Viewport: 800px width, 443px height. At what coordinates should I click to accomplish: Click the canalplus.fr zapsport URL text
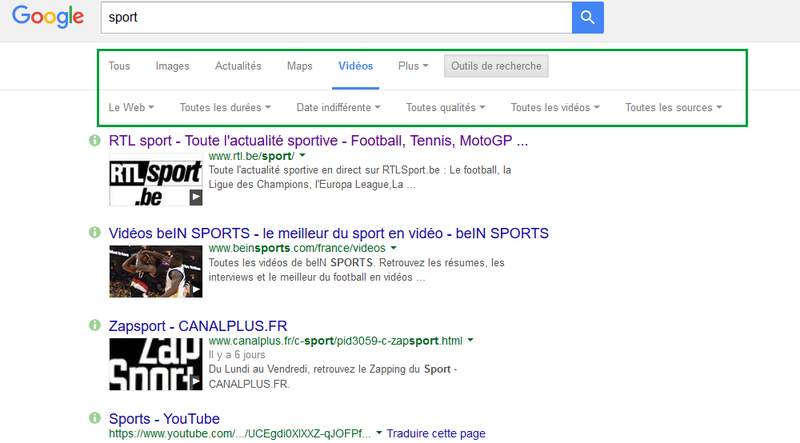click(x=335, y=340)
